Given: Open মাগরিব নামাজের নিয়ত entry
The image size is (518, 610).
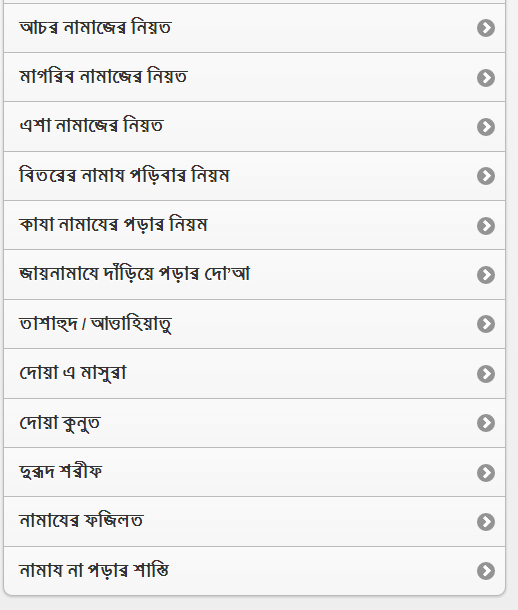Looking at the screenshot, I should (254, 77).
